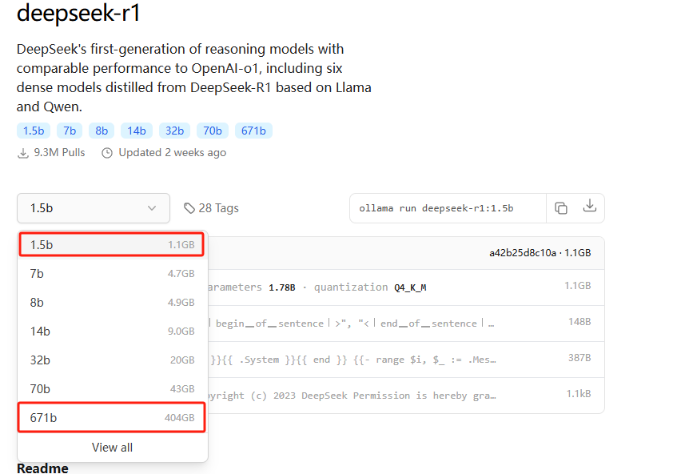The image size is (676, 475).
Task: Select the 7b model option
Action: pyautogui.click(x=112, y=273)
